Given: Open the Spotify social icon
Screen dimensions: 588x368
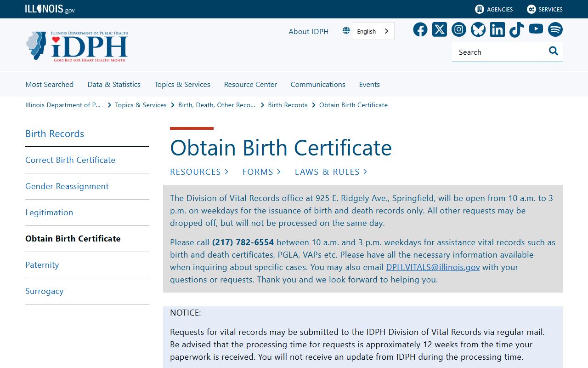Looking at the screenshot, I should pyautogui.click(x=555, y=29).
